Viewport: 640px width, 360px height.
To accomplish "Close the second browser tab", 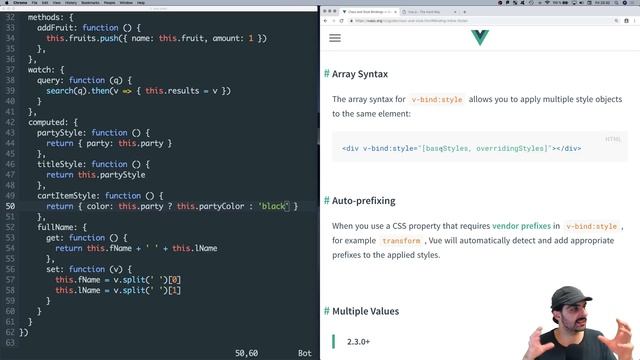I will click(455, 12).
